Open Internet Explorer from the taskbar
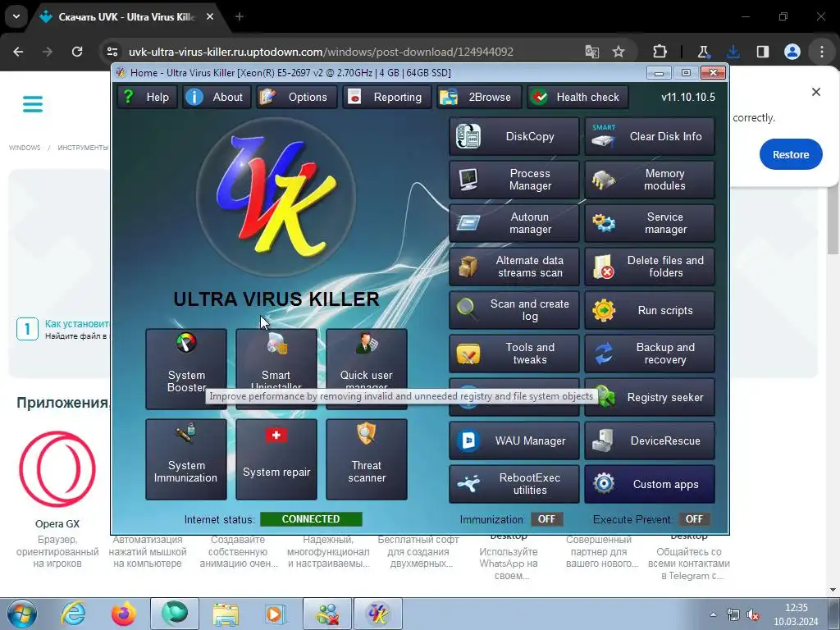The width and height of the screenshot is (840, 630). tap(73, 614)
